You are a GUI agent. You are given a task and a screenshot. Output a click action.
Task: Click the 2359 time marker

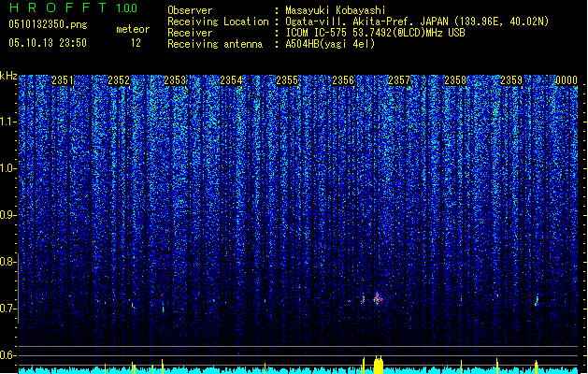point(511,80)
